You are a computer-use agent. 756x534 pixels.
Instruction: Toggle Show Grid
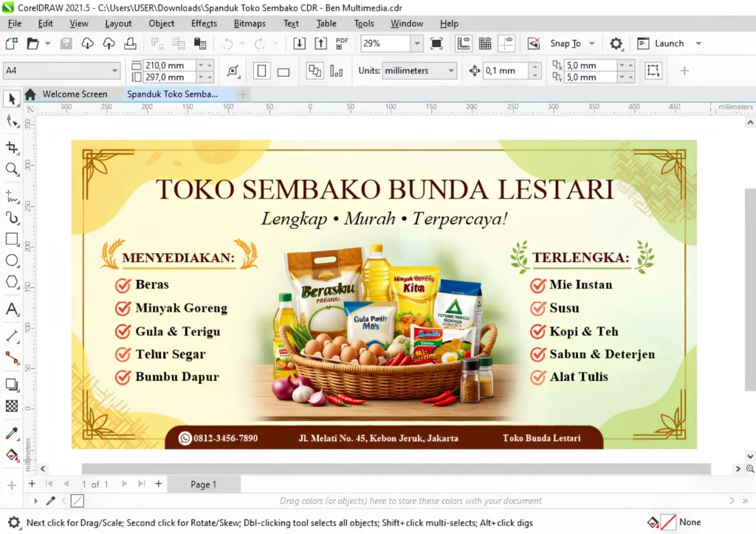485,44
